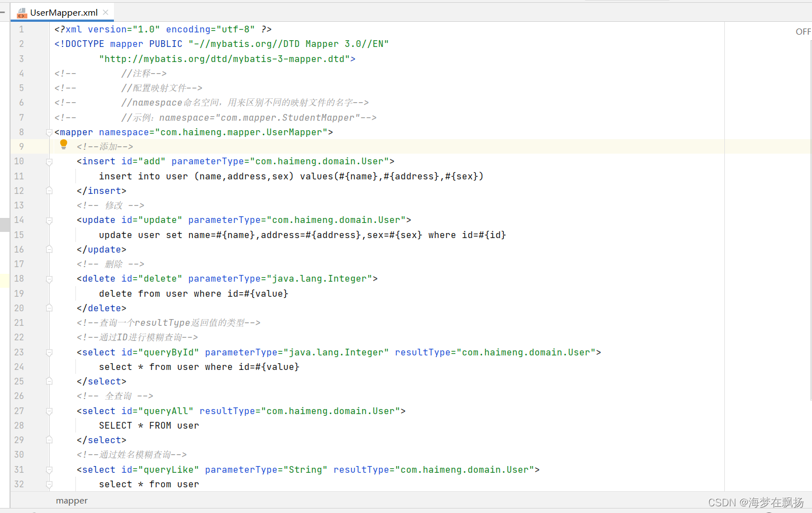Click line number 18 in the gutter
Viewport: 812px width, 513px height.
click(19, 278)
